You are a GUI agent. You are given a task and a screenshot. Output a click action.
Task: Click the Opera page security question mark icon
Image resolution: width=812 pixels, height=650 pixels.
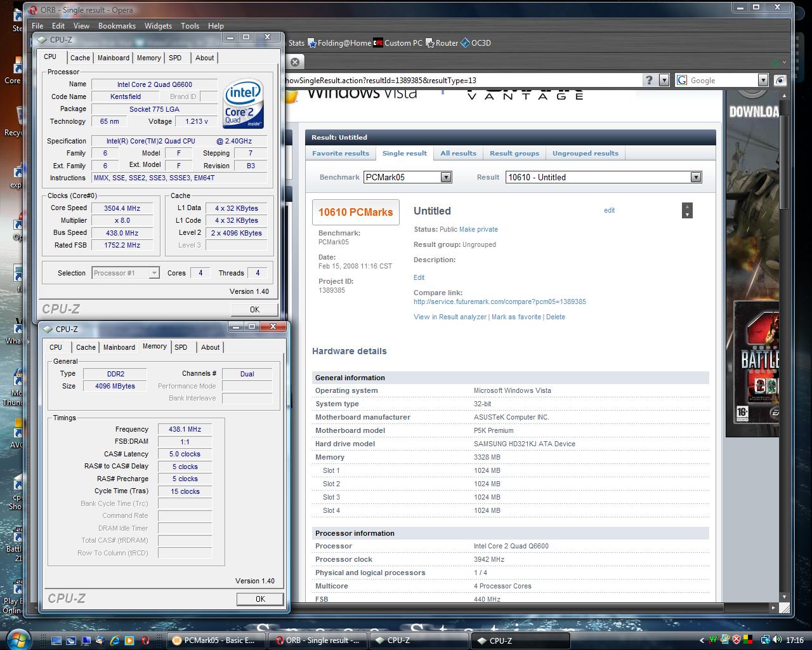pos(649,80)
